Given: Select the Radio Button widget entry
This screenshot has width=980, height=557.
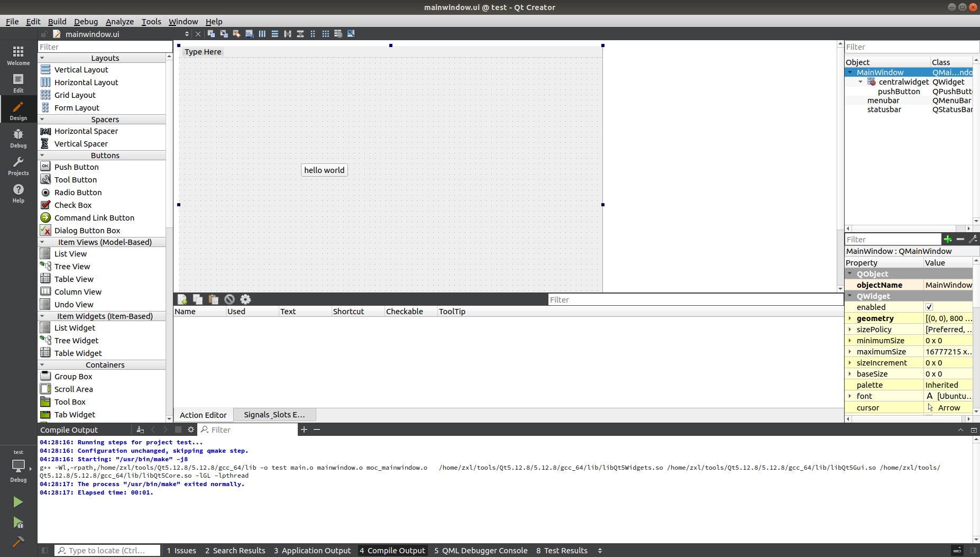Looking at the screenshot, I should point(78,192).
